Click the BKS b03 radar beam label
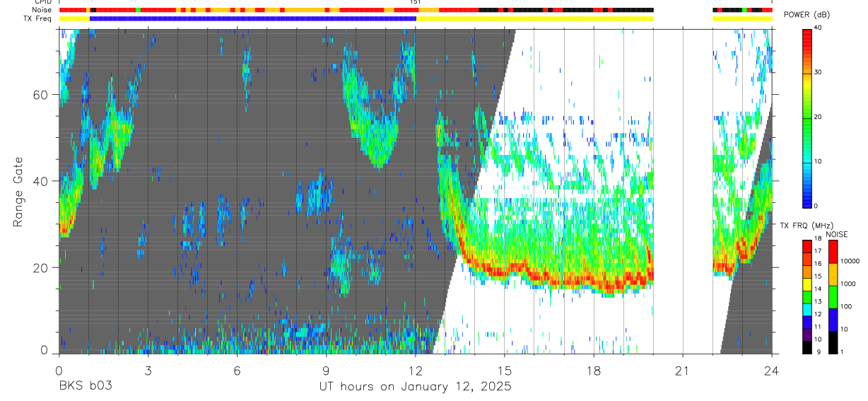Screen dimensions: 868x401 click(86, 386)
